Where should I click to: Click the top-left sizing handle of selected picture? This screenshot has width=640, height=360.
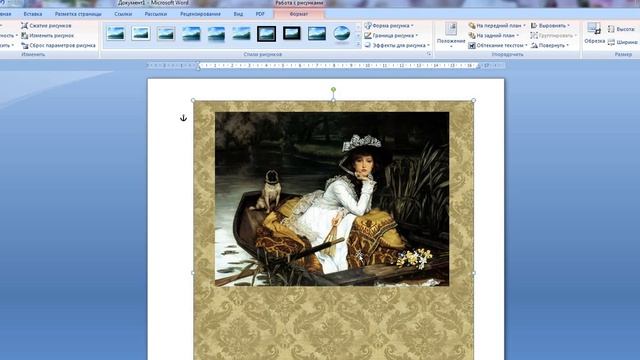[x=193, y=100]
